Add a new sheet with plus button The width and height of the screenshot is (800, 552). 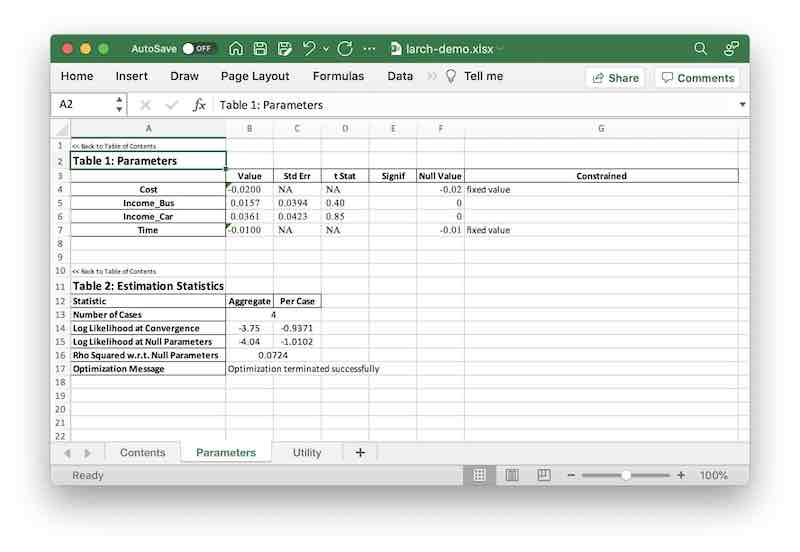360,453
